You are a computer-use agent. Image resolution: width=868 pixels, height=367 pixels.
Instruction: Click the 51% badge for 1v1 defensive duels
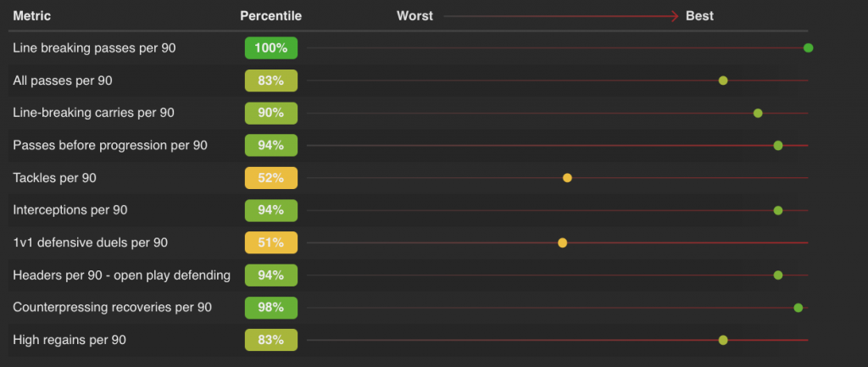tap(270, 242)
